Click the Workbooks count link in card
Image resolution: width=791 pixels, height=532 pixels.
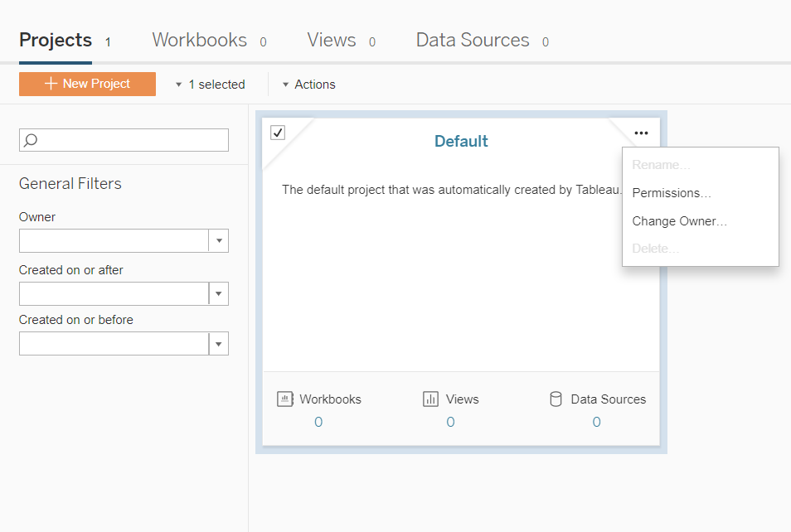coord(318,423)
